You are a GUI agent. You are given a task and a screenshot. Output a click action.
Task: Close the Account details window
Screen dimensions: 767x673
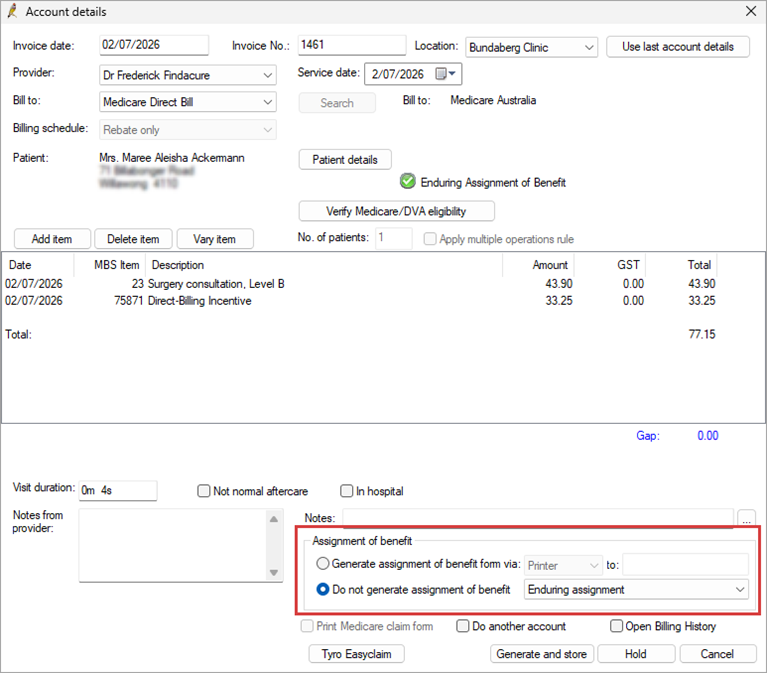tap(750, 11)
